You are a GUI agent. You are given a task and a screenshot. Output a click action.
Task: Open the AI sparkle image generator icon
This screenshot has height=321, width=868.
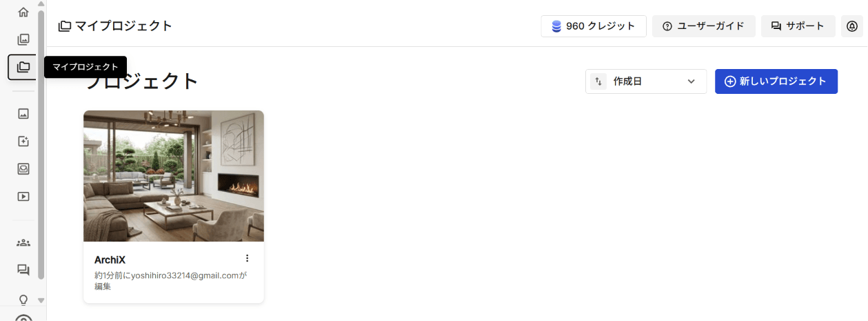23,141
